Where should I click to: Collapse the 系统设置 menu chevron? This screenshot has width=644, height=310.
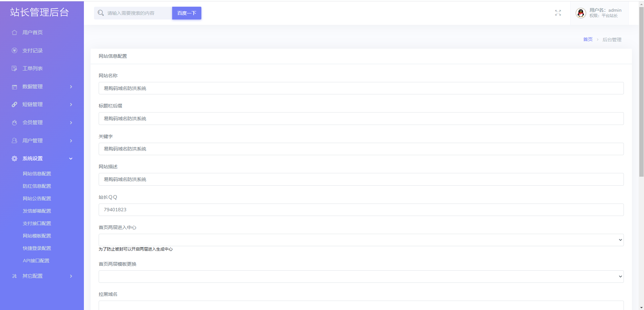pos(71,159)
